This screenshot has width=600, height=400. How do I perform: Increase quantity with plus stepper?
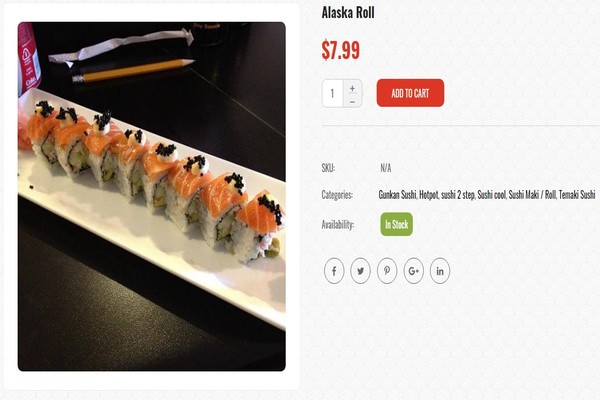coord(352,88)
